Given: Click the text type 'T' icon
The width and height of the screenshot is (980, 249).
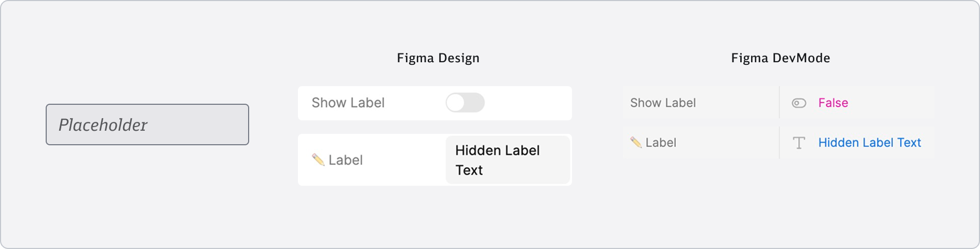Looking at the screenshot, I should pyautogui.click(x=799, y=143).
